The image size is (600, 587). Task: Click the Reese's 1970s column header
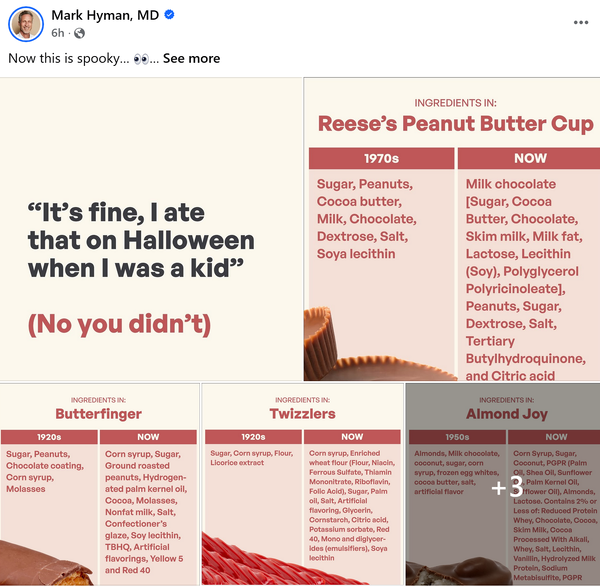[380, 158]
